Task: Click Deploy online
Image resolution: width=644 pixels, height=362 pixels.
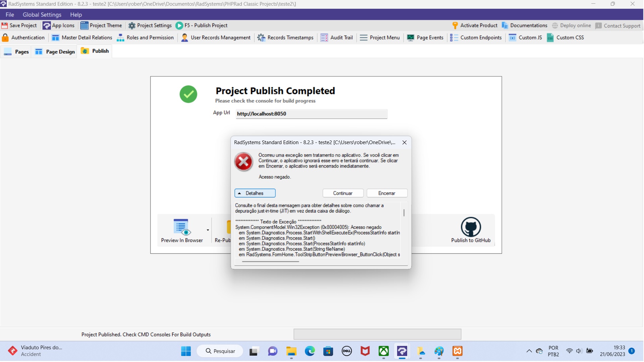Action: pos(572,25)
